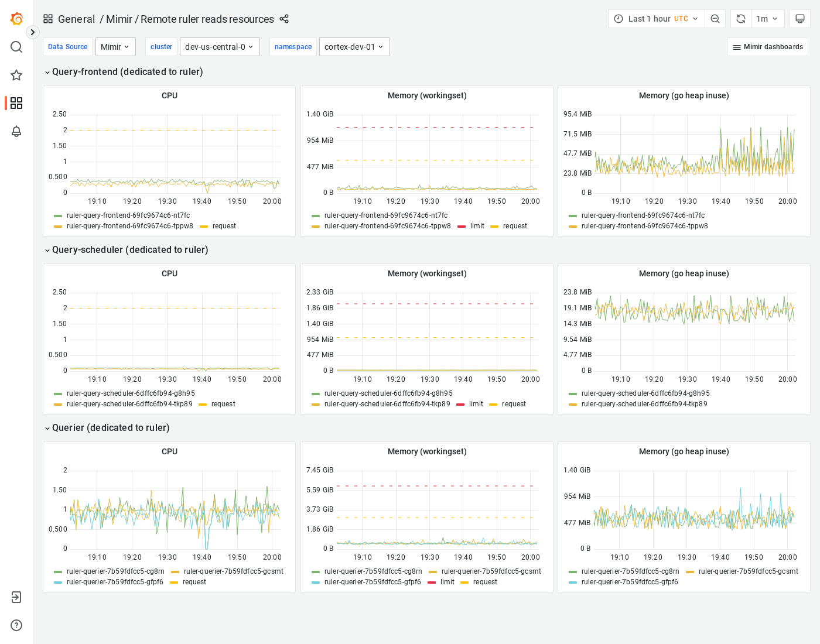Open the Search dashboards sidebar icon

pos(16,47)
